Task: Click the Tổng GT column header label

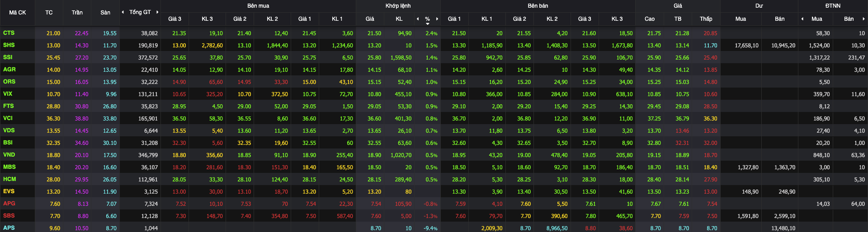Action: [140, 12]
